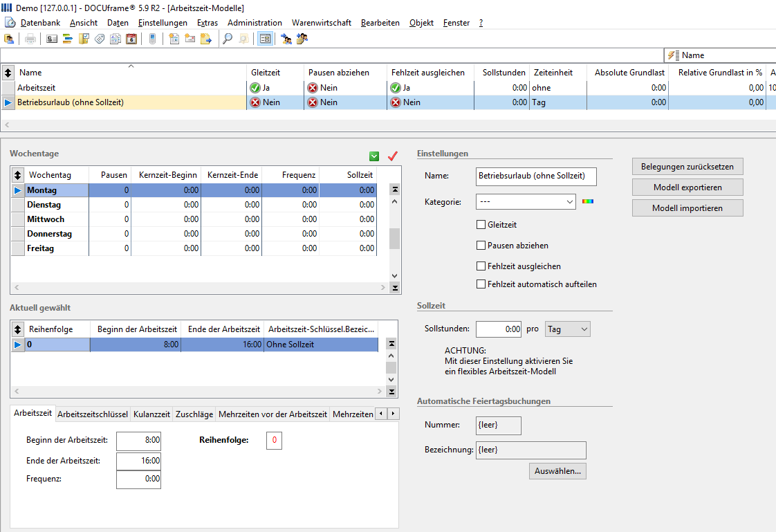Image resolution: width=776 pixels, height=532 pixels.
Task: Click the Sollstunden input field
Action: pos(499,329)
